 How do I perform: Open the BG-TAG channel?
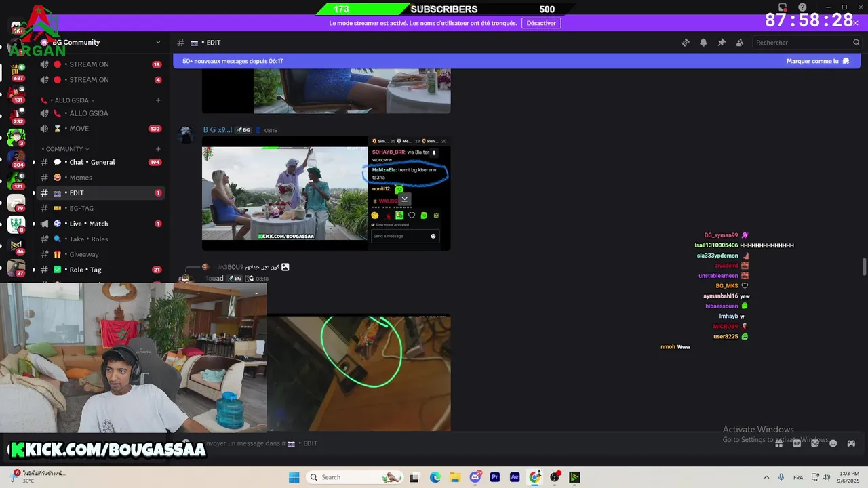(x=100, y=208)
